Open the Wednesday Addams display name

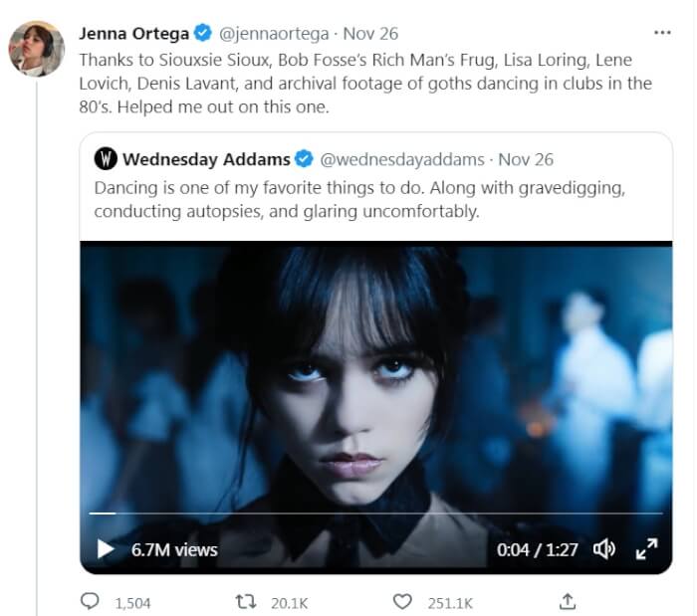(206, 159)
